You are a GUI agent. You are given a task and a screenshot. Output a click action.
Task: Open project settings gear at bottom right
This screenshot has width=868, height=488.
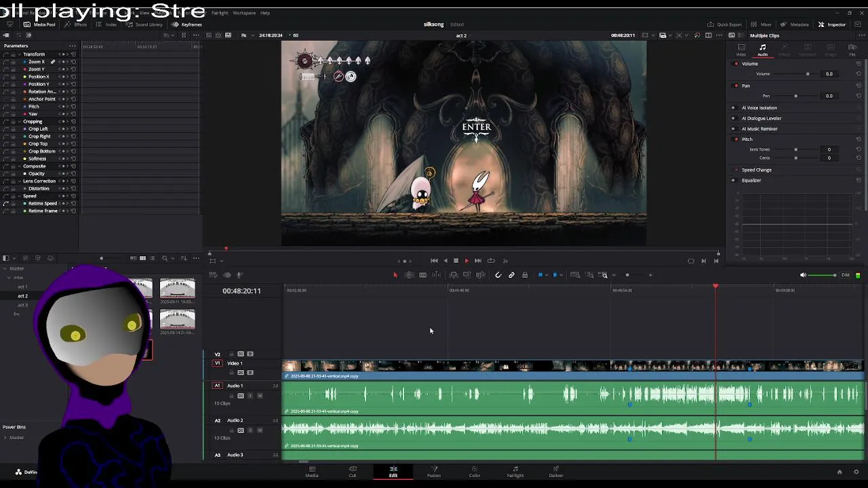pos(856,472)
